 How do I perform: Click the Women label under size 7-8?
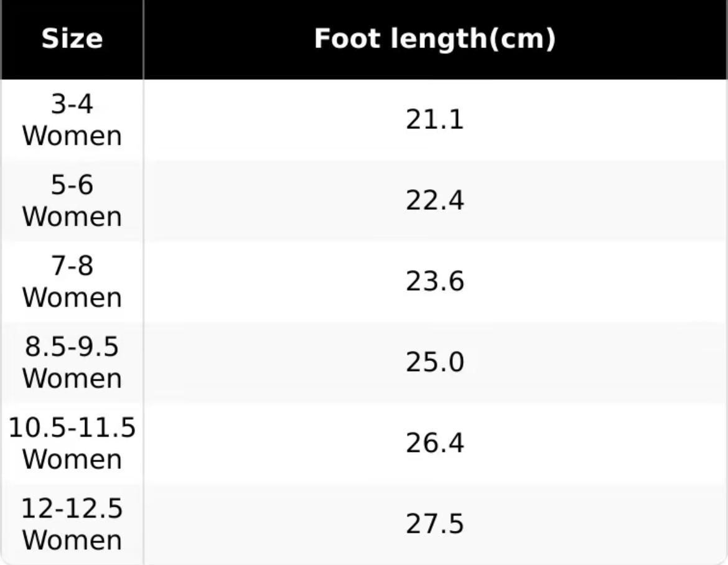(x=72, y=297)
